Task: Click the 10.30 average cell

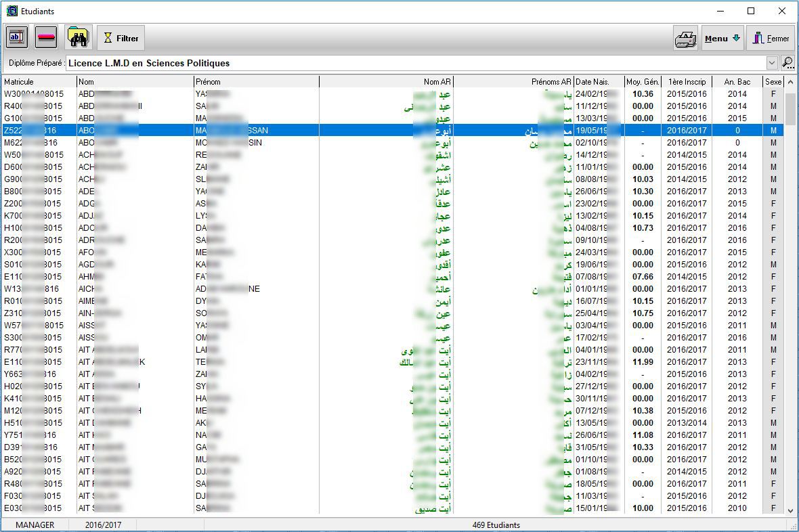Action: click(643, 192)
